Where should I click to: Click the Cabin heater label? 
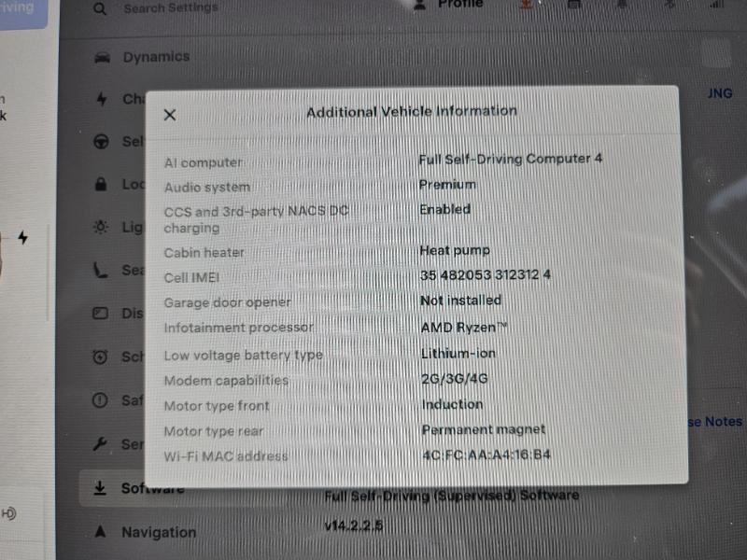pyautogui.click(x=204, y=253)
